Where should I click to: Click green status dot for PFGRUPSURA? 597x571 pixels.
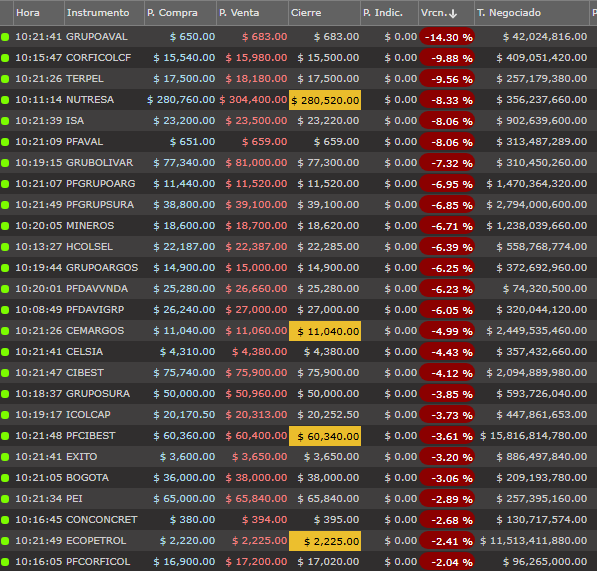click(5, 205)
